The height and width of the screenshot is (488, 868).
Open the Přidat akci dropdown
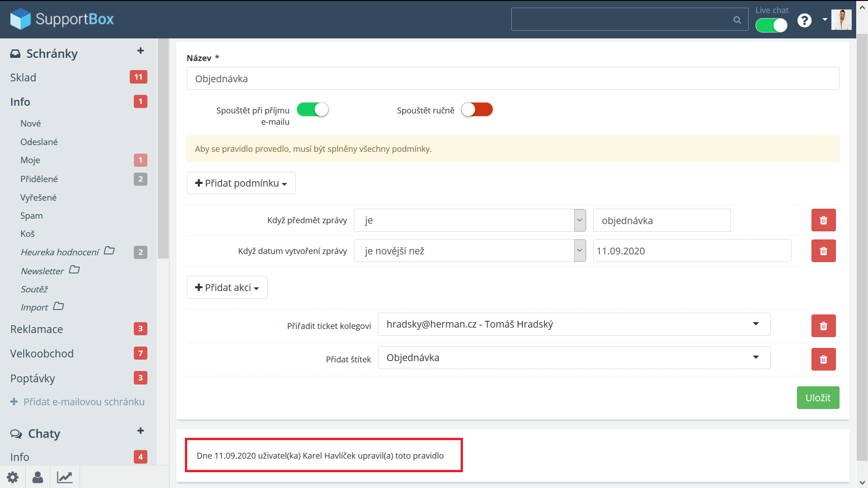pos(227,287)
